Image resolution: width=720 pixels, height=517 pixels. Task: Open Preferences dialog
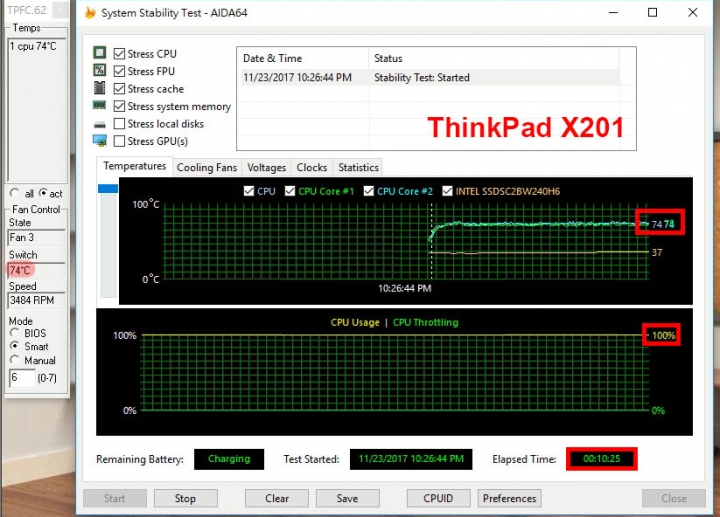pos(509,498)
